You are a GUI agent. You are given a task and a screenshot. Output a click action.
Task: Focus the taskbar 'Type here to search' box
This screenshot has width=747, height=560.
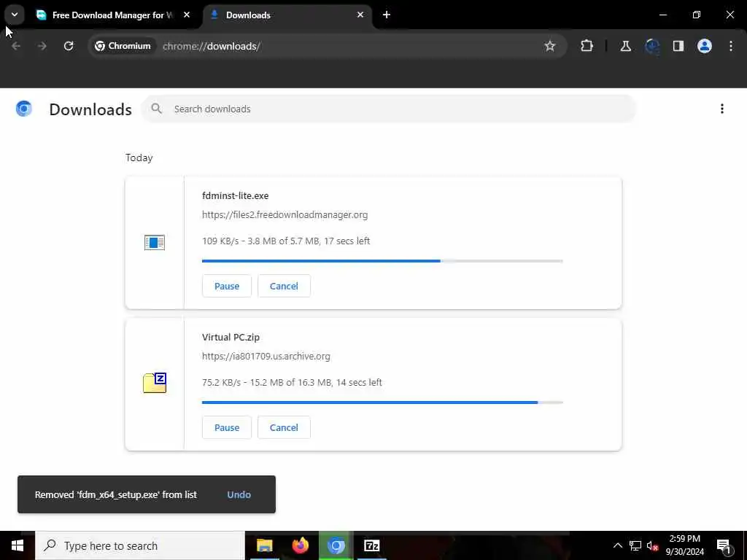(x=140, y=545)
